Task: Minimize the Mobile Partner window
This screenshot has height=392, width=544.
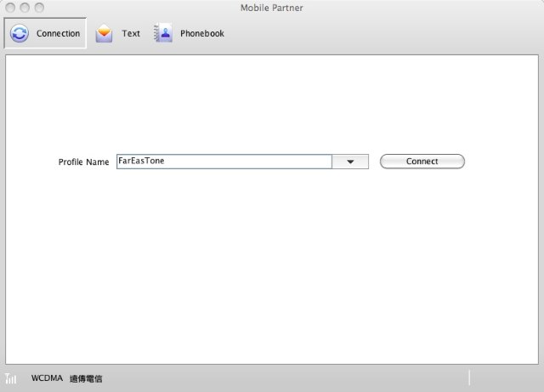Action: 25,8
